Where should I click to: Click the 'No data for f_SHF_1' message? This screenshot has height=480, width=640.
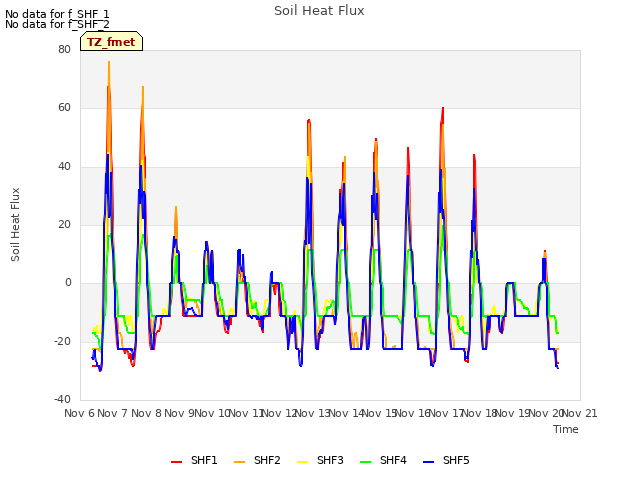click(x=57, y=14)
